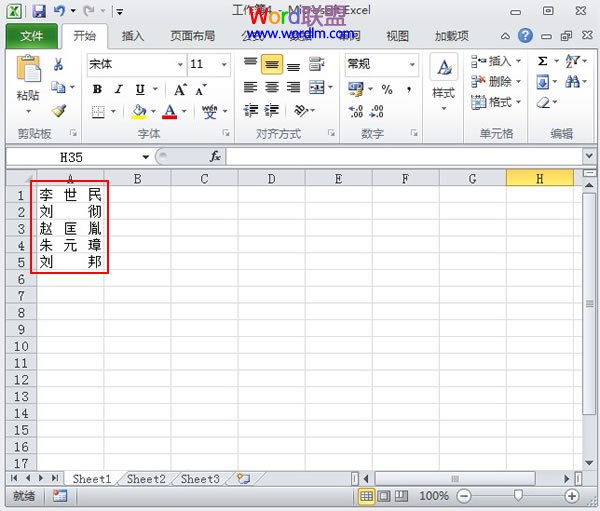Toggle Align Text Left
This screenshot has width=600, height=511.
point(251,88)
